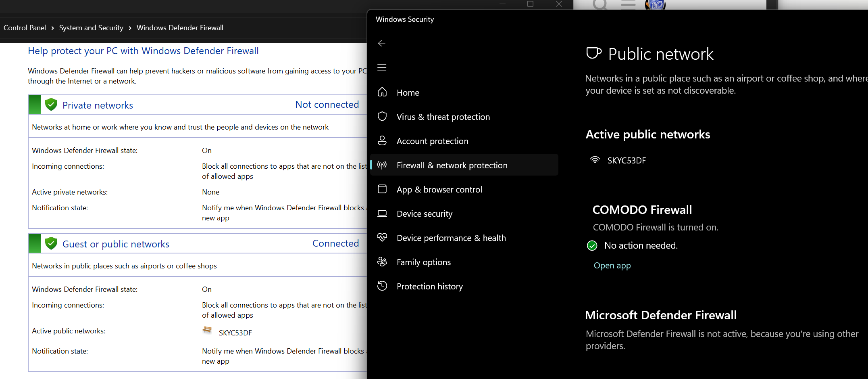Click the App & browser control window icon
868x379 pixels.
point(382,189)
